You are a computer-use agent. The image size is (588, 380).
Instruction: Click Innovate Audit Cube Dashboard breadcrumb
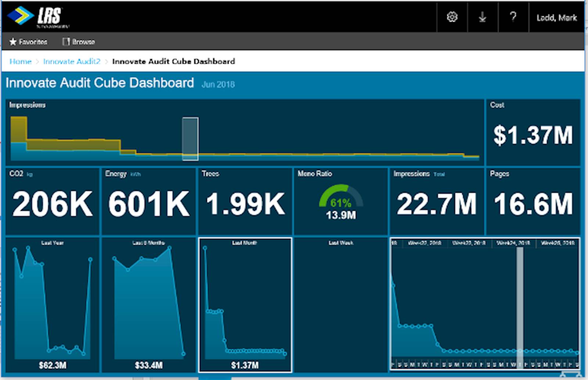pyautogui.click(x=173, y=61)
